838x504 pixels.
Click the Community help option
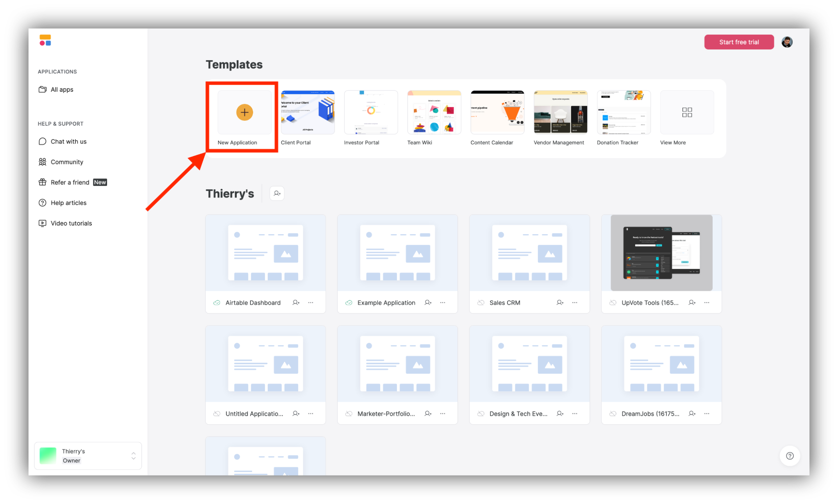coord(66,161)
